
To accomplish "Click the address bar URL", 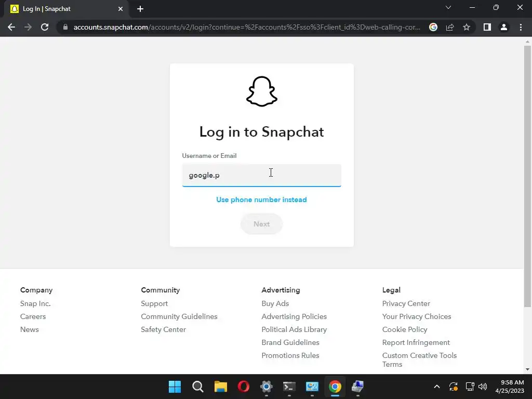I will 247,27.
